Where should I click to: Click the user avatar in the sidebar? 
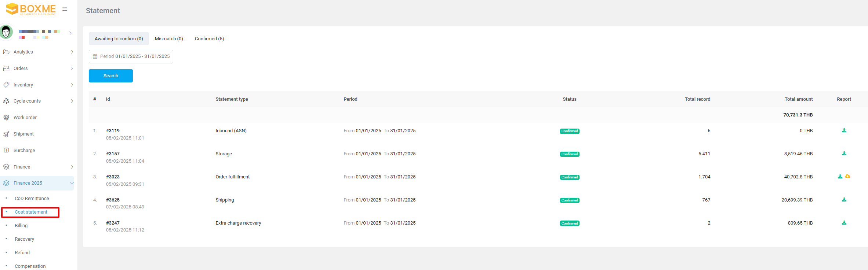click(x=6, y=32)
